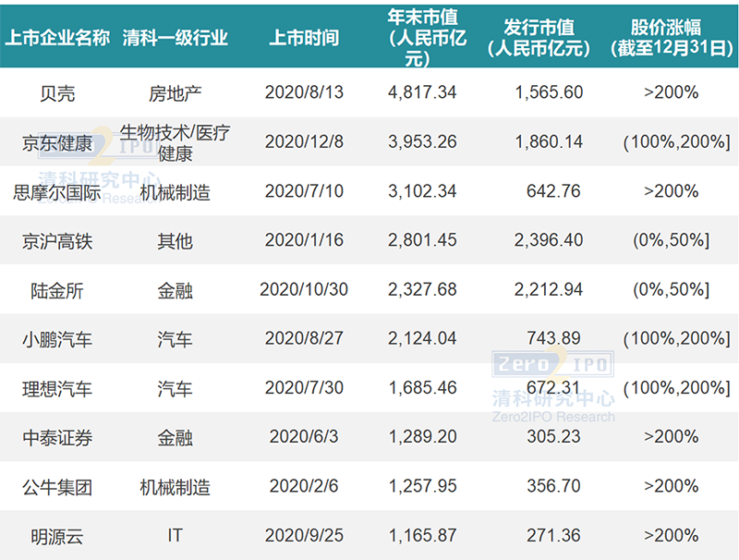Click the 上市时间 column header
Image resolution: width=739 pixels, height=560 pixels.
point(304,38)
